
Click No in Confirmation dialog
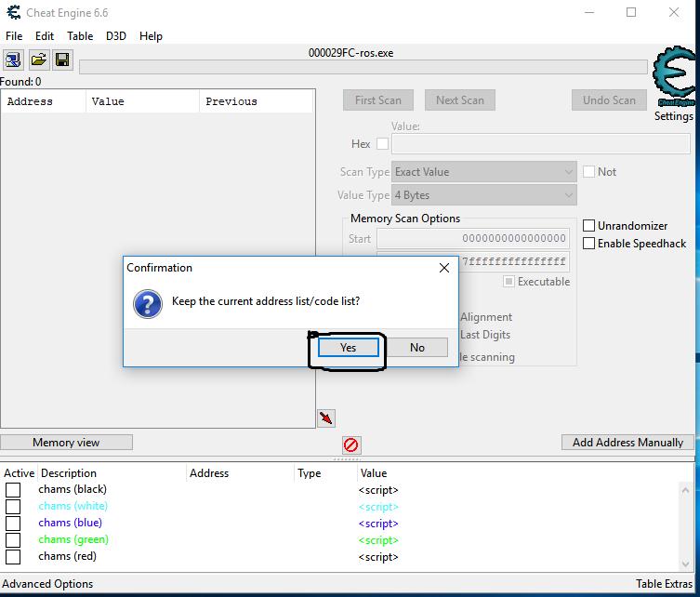click(417, 348)
